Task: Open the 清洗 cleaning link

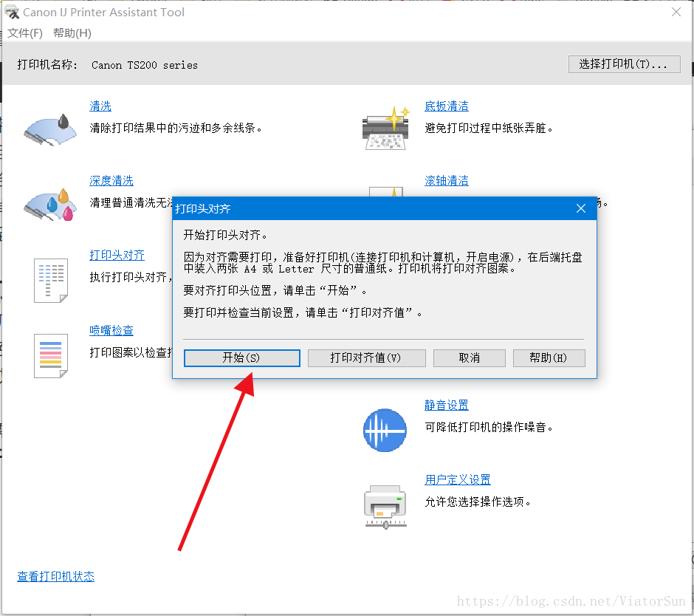Action: [100, 106]
